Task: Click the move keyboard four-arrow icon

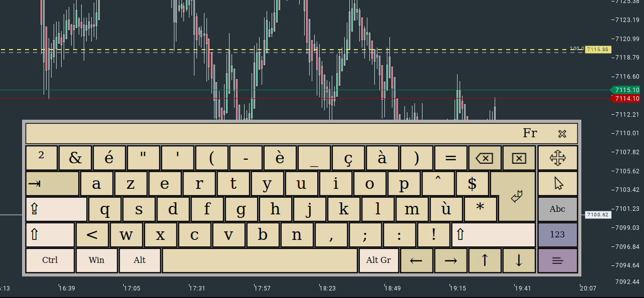Action: pos(557,158)
